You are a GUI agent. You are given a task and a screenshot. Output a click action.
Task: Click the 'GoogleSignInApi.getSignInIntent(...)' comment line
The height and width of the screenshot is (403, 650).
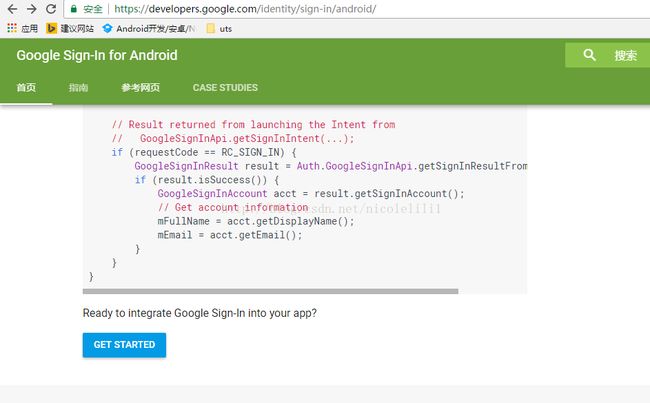233,138
